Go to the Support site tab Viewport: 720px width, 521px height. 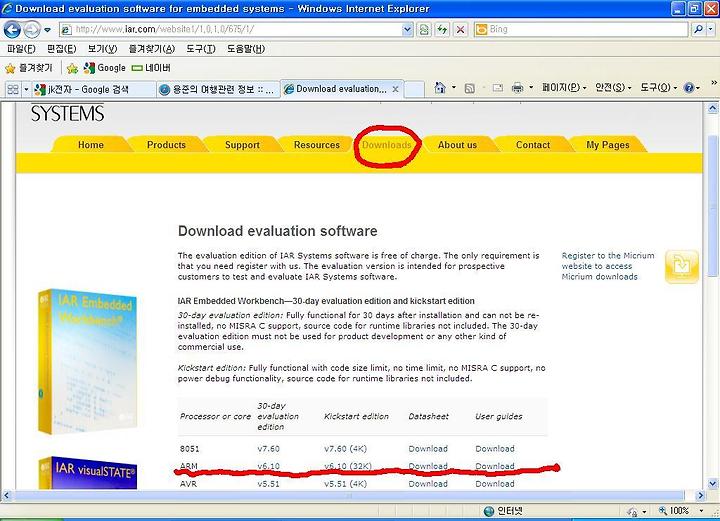coord(242,145)
